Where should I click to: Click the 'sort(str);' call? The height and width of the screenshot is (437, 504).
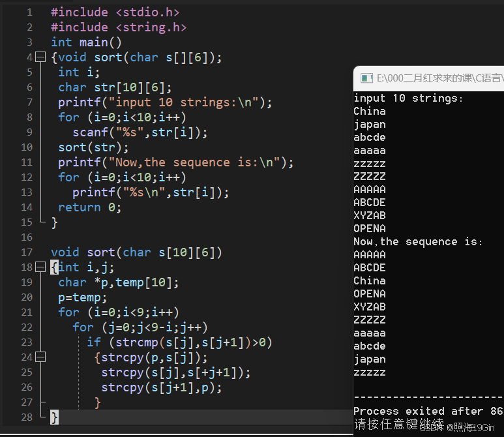pyautogui.click(x=93, y=147)
